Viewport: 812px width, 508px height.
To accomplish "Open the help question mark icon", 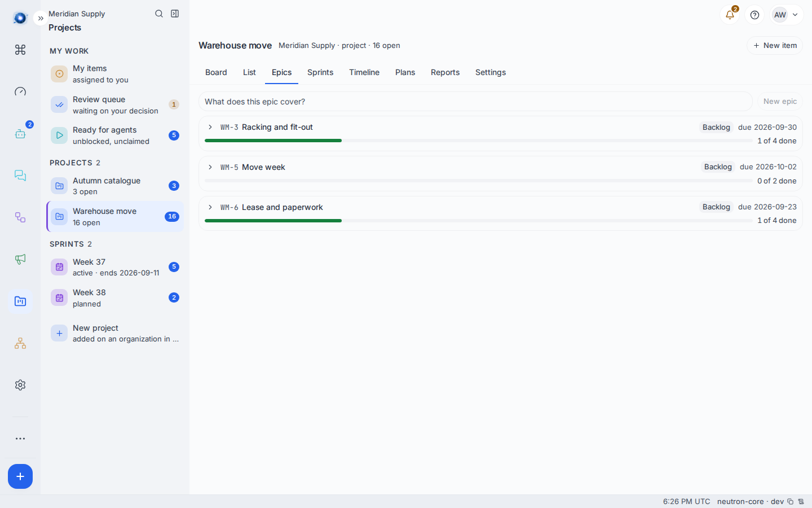I will tap(754, 15).
